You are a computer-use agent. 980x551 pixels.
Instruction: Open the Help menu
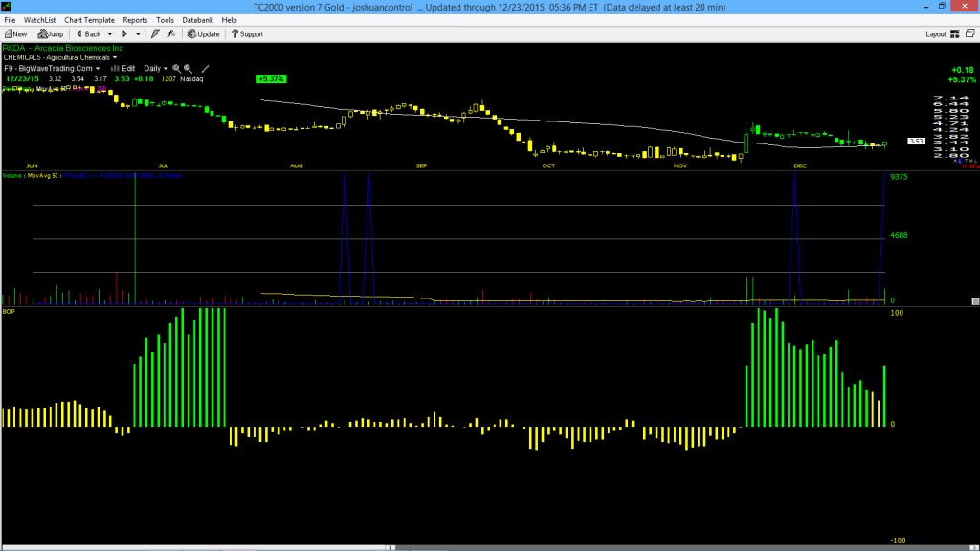click(x=230, y=20)
